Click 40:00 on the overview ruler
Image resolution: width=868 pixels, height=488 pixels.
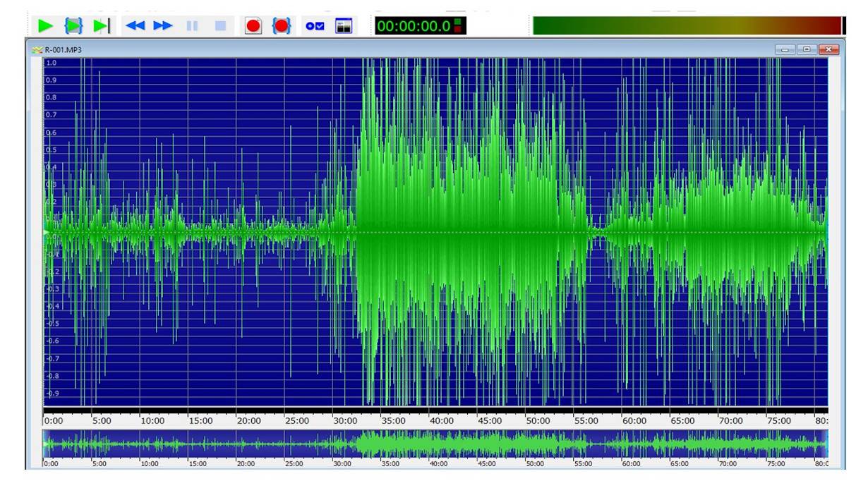(x=438, y=464)
